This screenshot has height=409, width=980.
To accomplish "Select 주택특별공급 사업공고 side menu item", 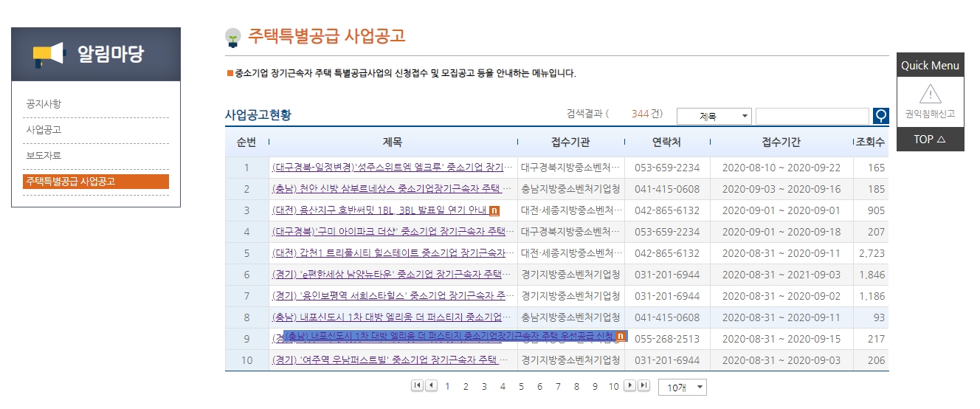I will [96, 182].
